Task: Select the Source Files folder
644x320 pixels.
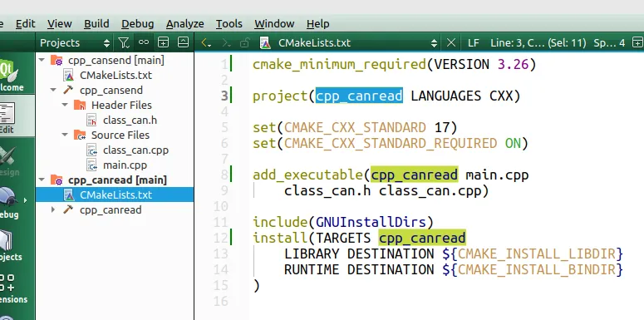Action: [x=120, y=135]
